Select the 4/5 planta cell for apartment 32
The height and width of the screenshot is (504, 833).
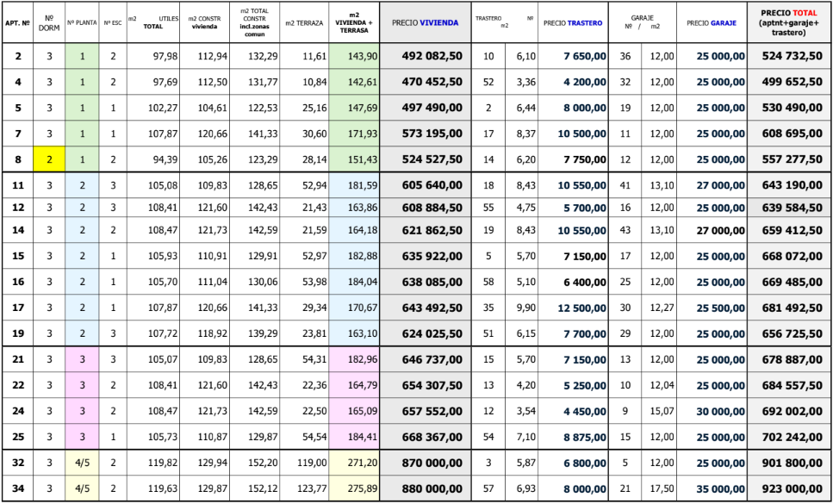(x=82, y=463)
